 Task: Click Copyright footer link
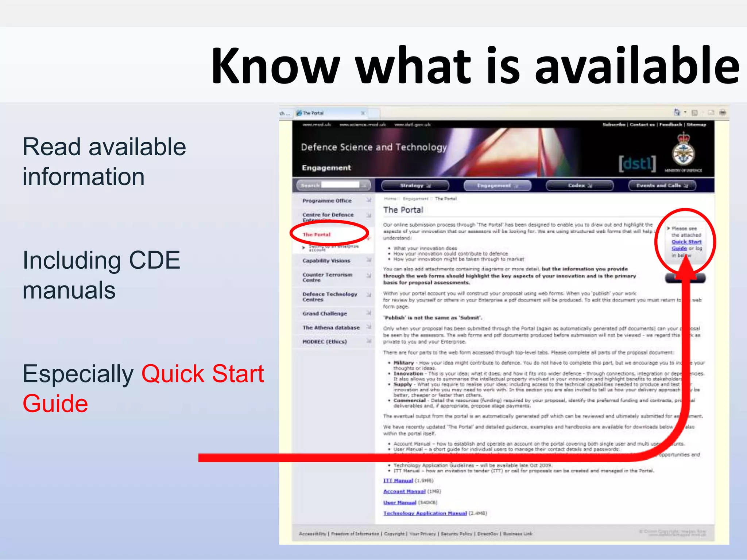pos(394,534)
